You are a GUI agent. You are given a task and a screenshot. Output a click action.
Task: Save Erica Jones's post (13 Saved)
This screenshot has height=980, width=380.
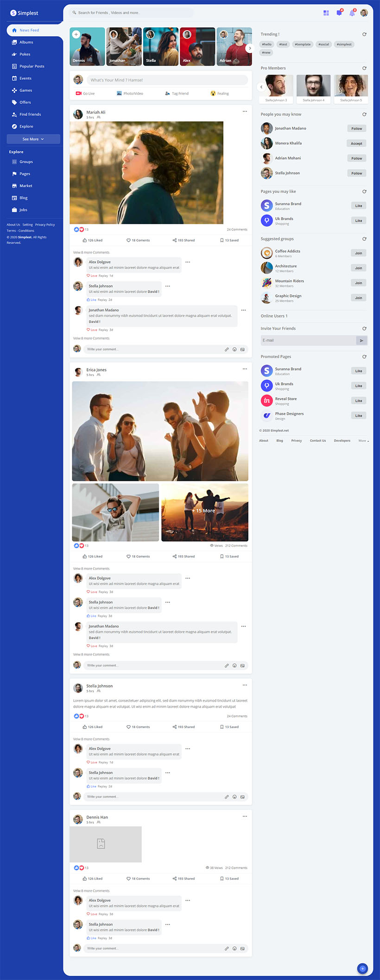[229, 557]
